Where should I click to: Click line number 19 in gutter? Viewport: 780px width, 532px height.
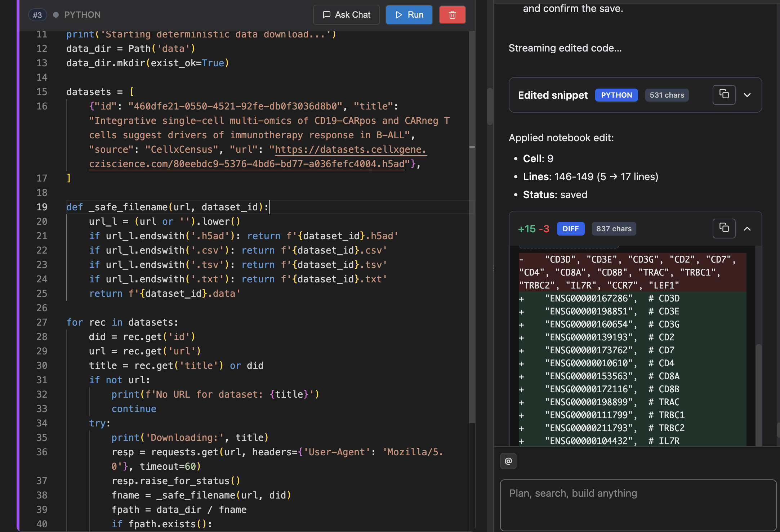click(42, 207)
